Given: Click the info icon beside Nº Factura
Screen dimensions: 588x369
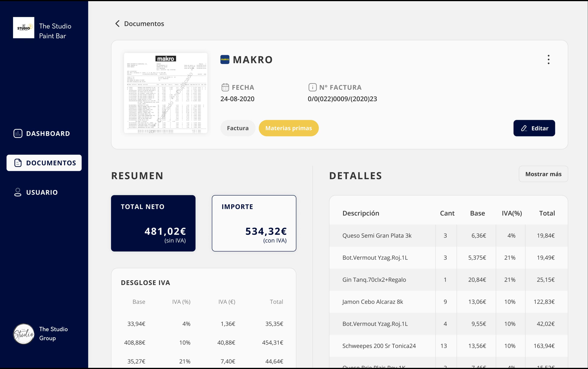Looking at the screenshot, I should (313, 87).
